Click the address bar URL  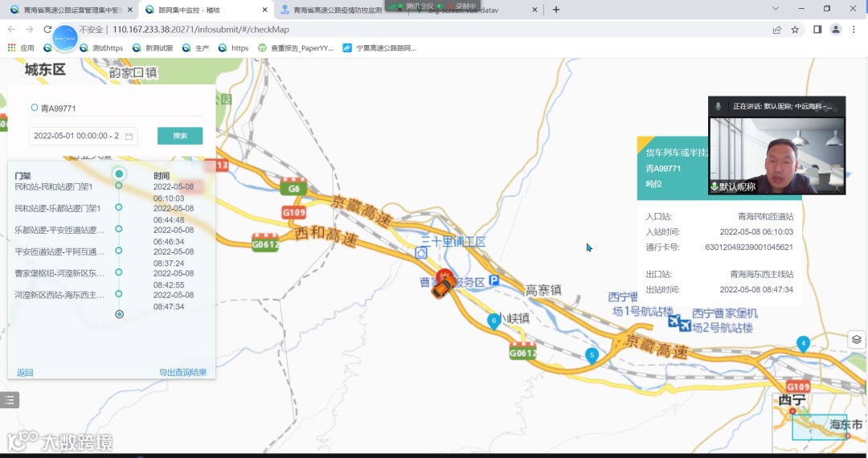pyautogui.click(x=200, y=30)
